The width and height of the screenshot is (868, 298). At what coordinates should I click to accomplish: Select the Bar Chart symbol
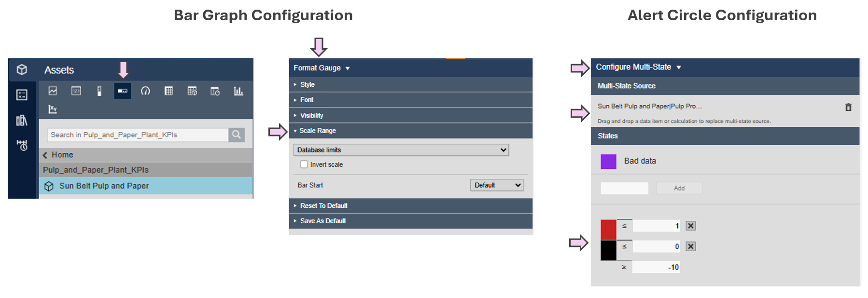click(x=238, y=91)
